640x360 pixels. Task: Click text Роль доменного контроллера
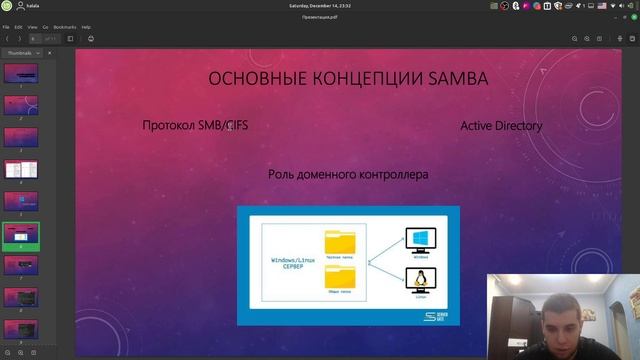click(x=348, y=175)
